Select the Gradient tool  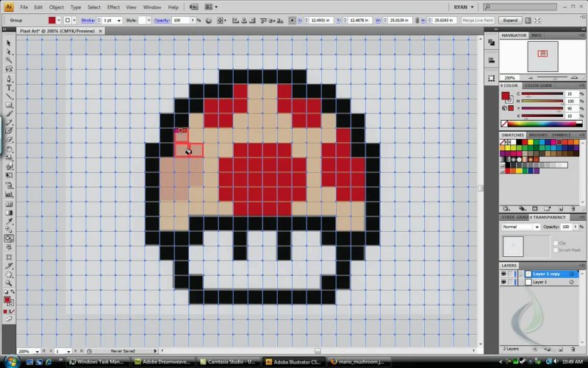tap(9, 213)
